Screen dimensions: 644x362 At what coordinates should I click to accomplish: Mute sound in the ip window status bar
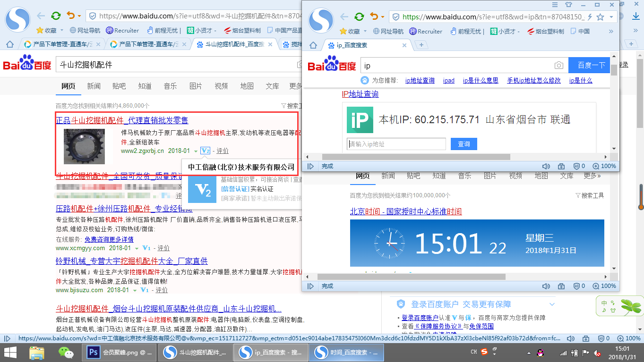pyautogui.click(x=546, y=166)
